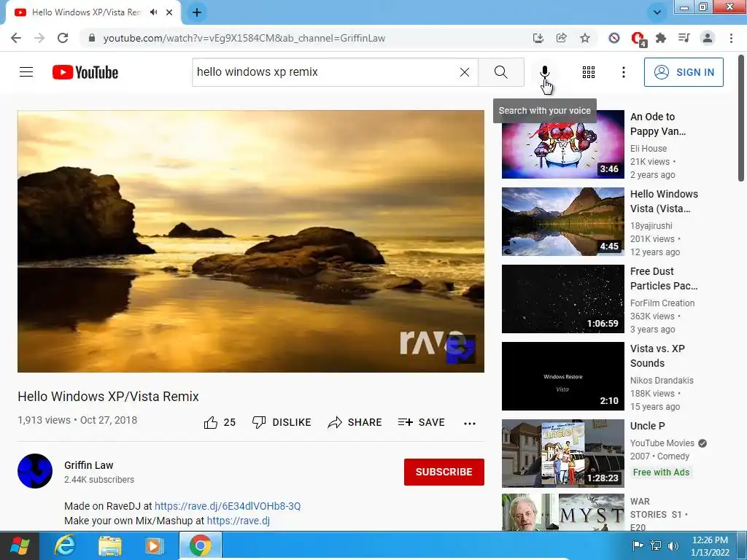The image size is (747, 560).
Task: Open the Griffin Law channel name link
Action: pyautogui.click(x=88, y=465)
